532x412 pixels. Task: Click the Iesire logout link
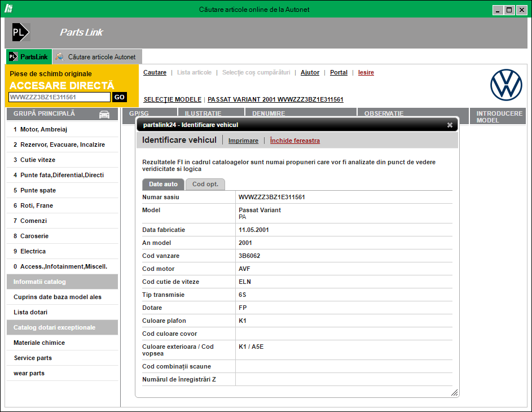366,72
